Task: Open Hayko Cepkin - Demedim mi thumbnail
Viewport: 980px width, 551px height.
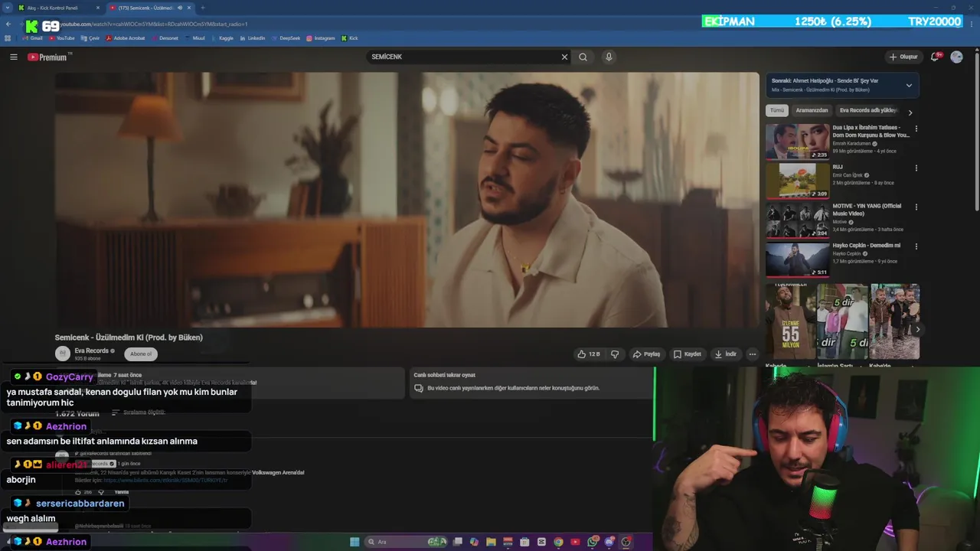Action: pyautogui.click(x=798, y=259)
